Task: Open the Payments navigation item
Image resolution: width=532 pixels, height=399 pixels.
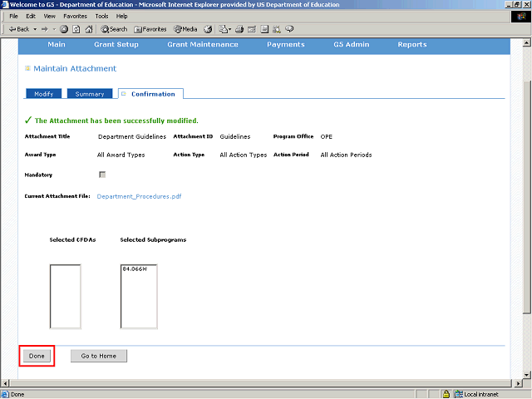Action: tap(286, 44)
